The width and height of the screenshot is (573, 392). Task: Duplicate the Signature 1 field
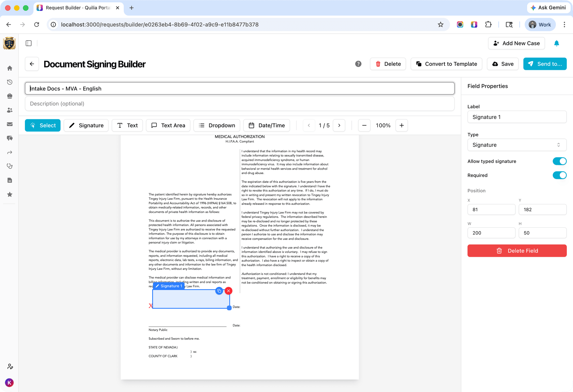tap(219, 291)
